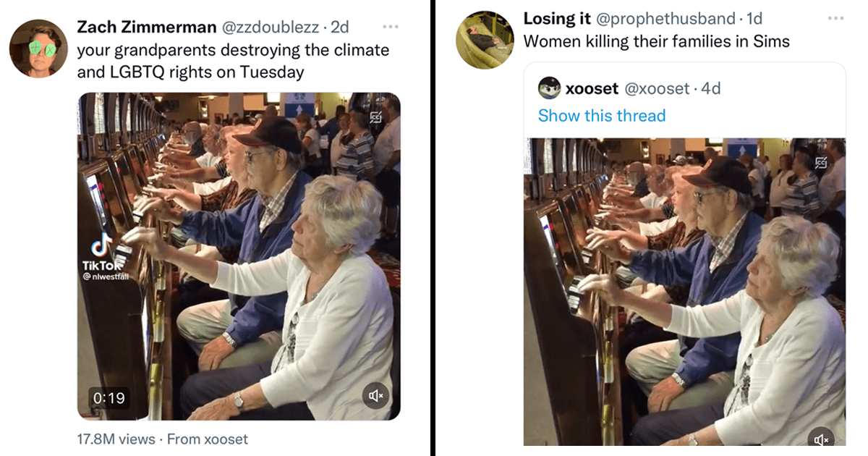Click the media badge icon on right video

821,163
